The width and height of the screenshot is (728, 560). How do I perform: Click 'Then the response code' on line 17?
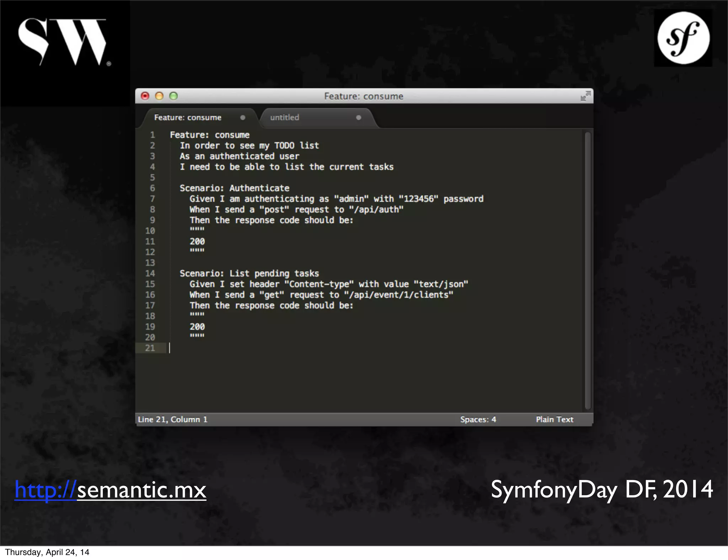272,306
